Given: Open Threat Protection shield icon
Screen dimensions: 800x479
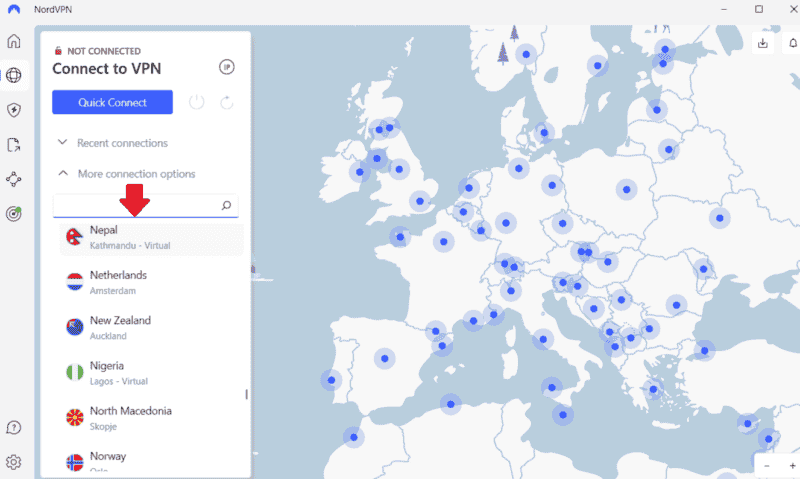Looking at the screenshot, I should tap(14, 110).
